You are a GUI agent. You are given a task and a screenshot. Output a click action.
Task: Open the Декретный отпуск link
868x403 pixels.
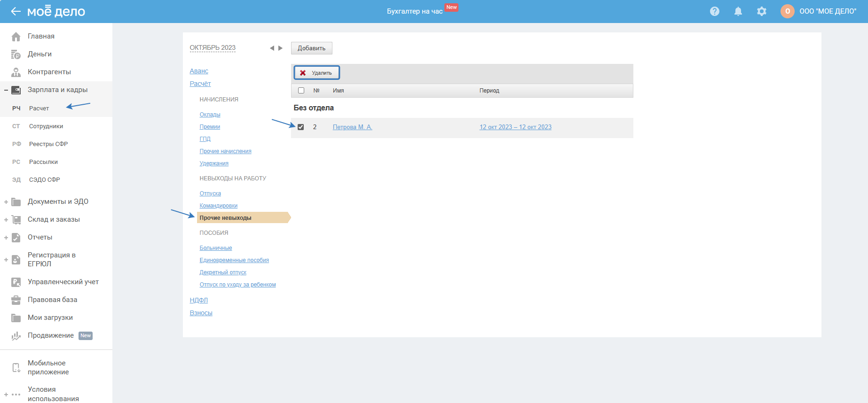coord(223,272)
